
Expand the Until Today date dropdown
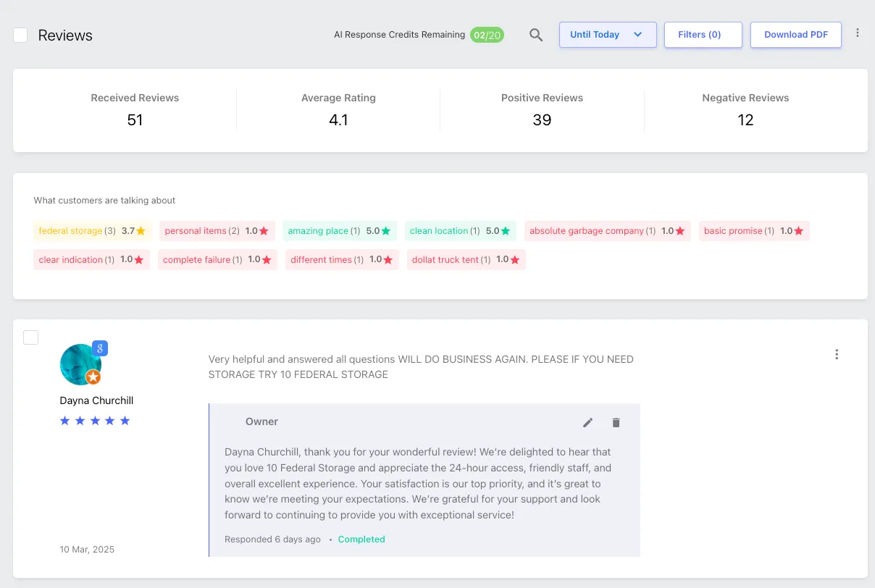[608, 35]
